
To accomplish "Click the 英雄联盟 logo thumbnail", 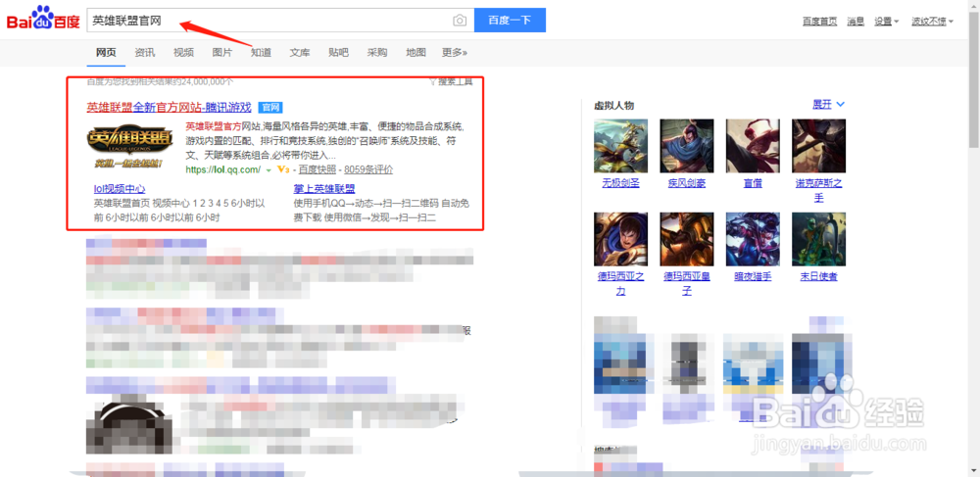I will [129, 147].
